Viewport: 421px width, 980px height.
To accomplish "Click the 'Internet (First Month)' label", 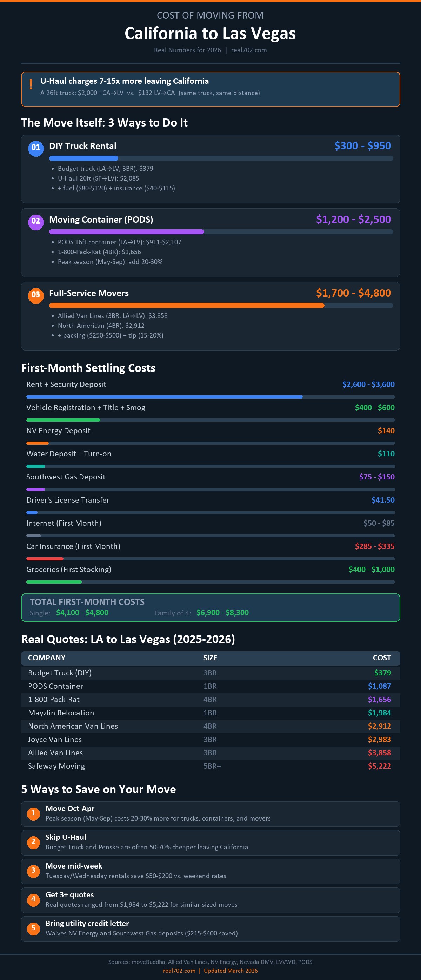I will click(64, 524).
